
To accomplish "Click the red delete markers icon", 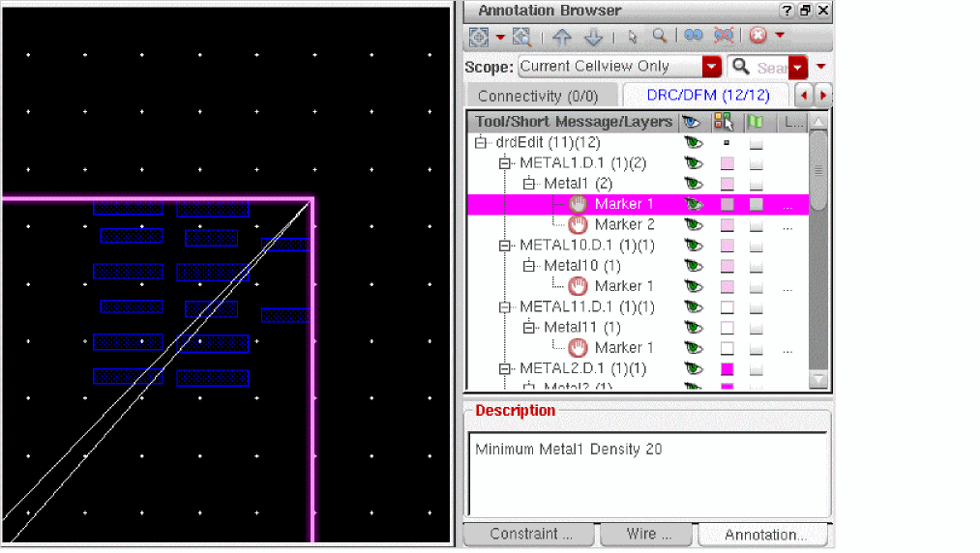I will [x=758, y=36].
